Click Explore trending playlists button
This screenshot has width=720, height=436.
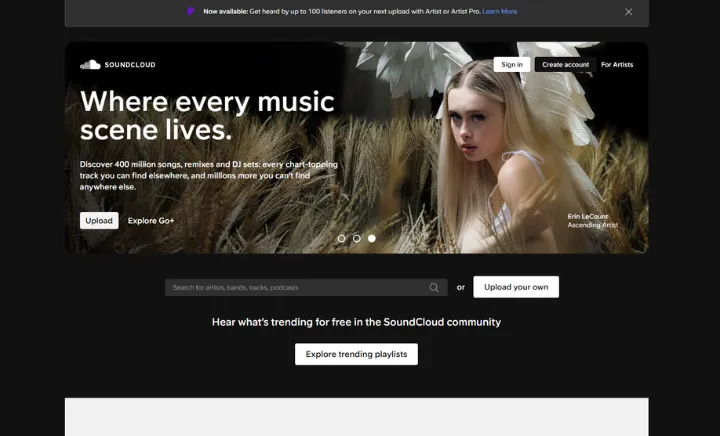356,354
